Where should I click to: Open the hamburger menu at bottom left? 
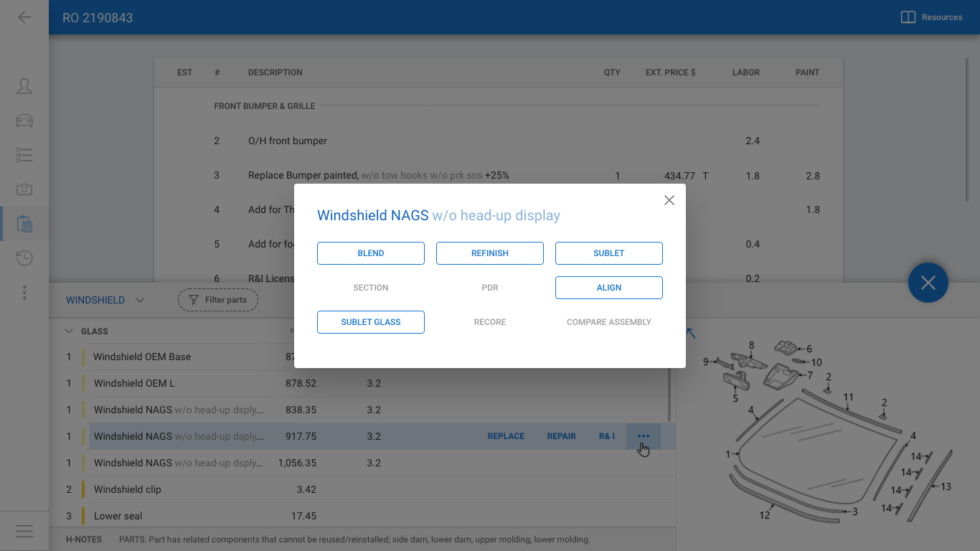(24, 531)
